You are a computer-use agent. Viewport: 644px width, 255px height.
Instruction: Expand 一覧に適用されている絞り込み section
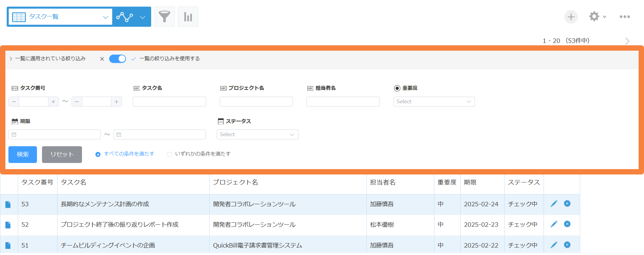pyautogui.click(x=48, y=59)
